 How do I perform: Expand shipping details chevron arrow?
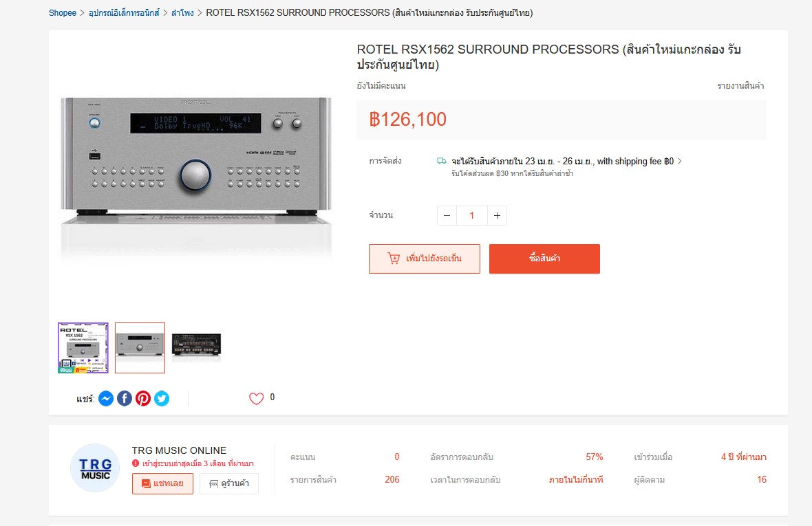[x=680, y=162]
